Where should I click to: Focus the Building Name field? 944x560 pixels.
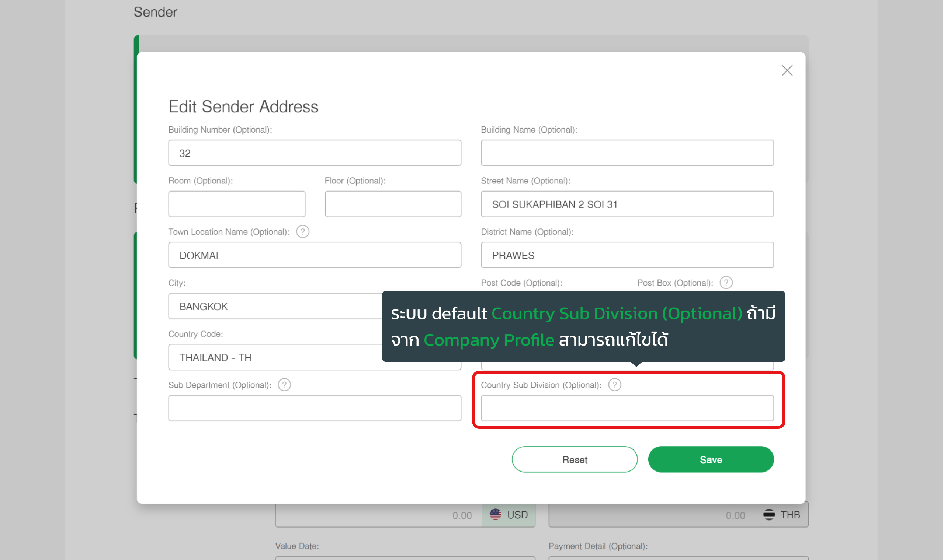coord(628,153)
